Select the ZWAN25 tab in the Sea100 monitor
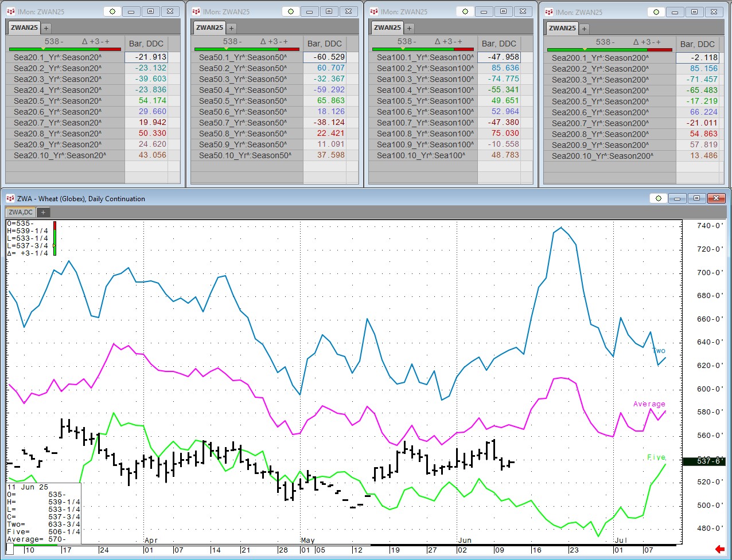The image size is (732, 560). pyautogui.click(x=387, y=28)
